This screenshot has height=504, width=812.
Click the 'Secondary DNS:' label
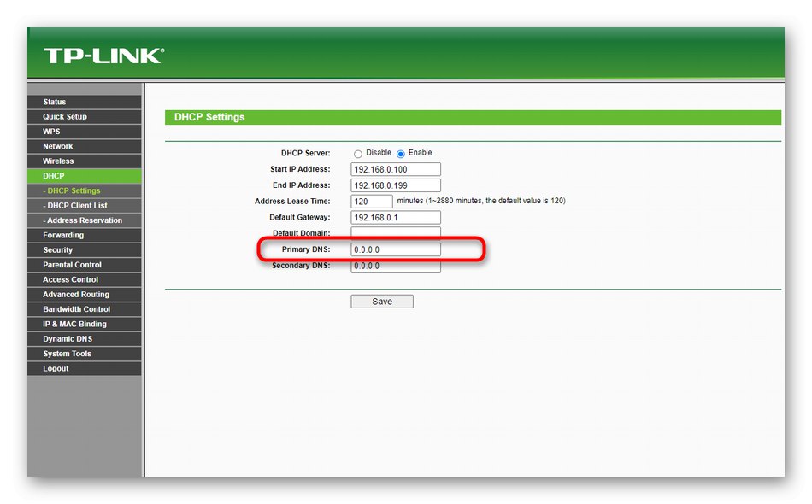click(x=301, y=266)
